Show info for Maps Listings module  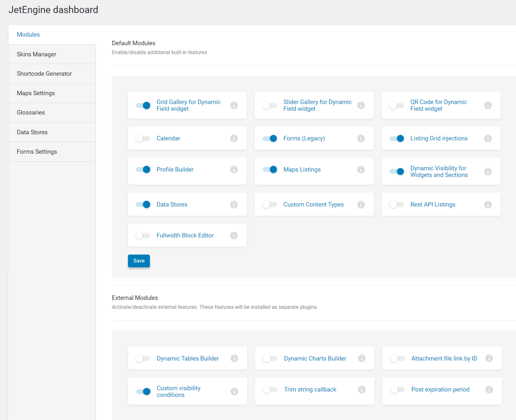[x=361, y=169]
